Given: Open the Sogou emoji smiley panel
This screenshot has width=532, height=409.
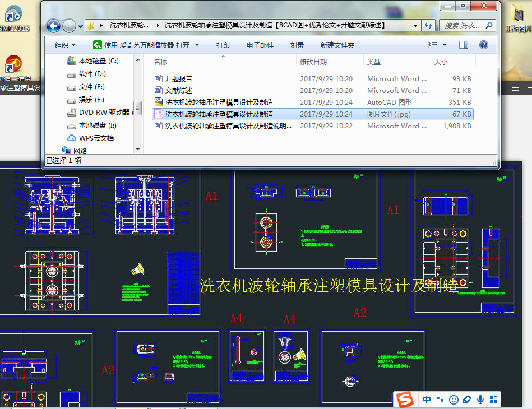Looking at the screenshot, I should [454, 400].
